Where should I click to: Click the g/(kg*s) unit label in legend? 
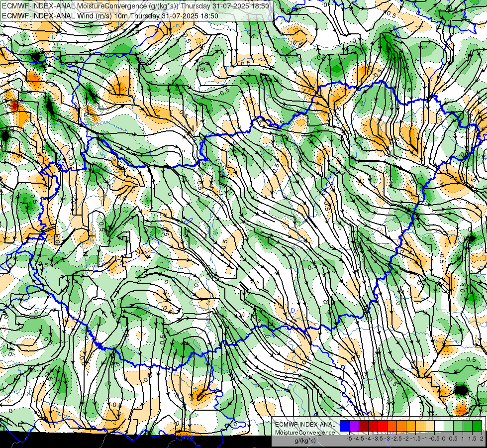305,441
